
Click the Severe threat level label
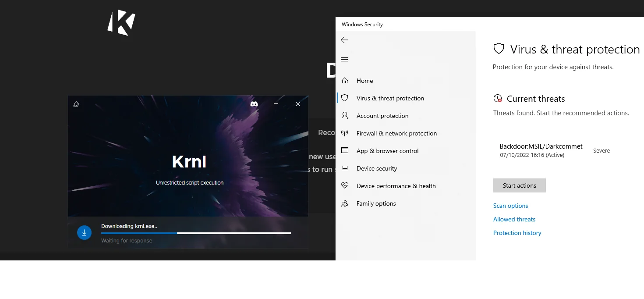[602, 150]
